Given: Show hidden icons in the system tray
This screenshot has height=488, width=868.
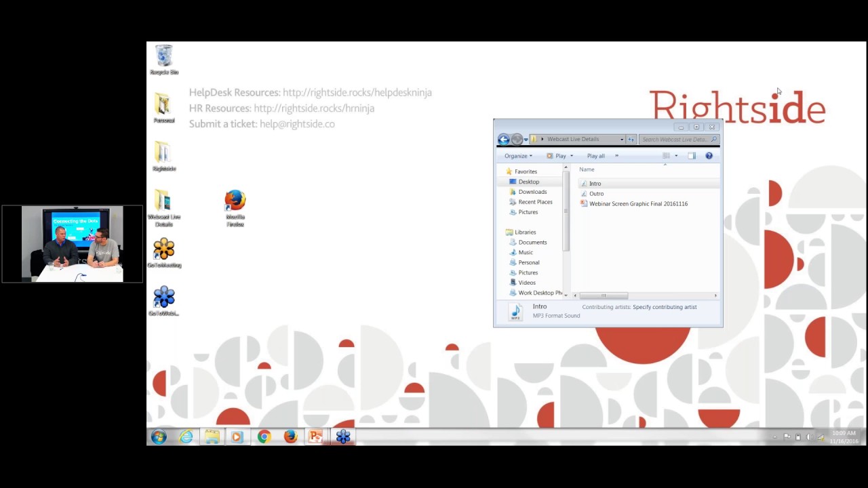Looking at the screenshot, I should pyautogui.click(x=775, y=437).
